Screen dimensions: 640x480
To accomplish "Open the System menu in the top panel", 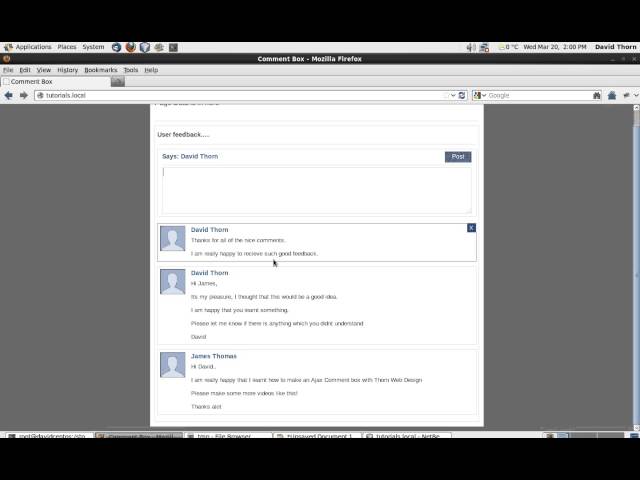I will 93,47.
